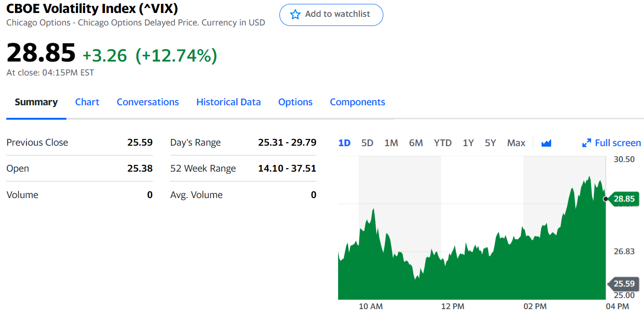Click the Avg. Volume label

point(196,195)
